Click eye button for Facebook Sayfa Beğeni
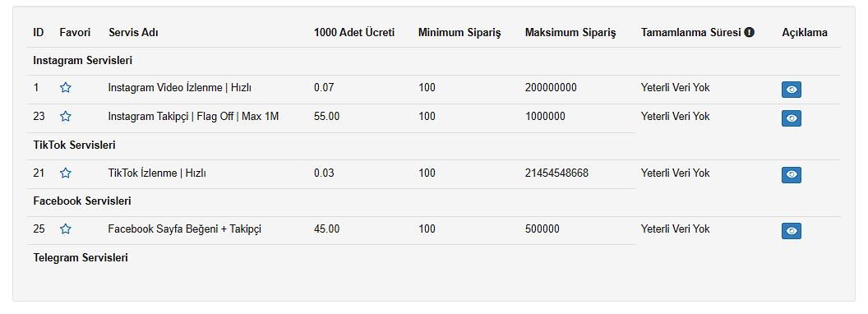 792,231
